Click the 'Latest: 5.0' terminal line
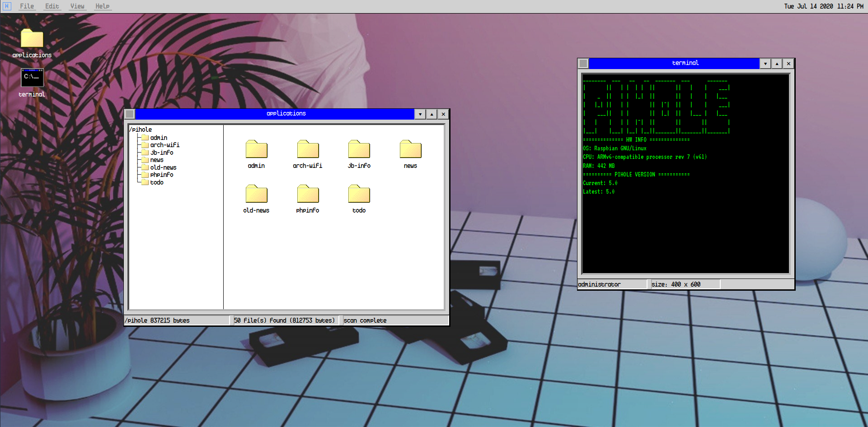 (599, 192)
